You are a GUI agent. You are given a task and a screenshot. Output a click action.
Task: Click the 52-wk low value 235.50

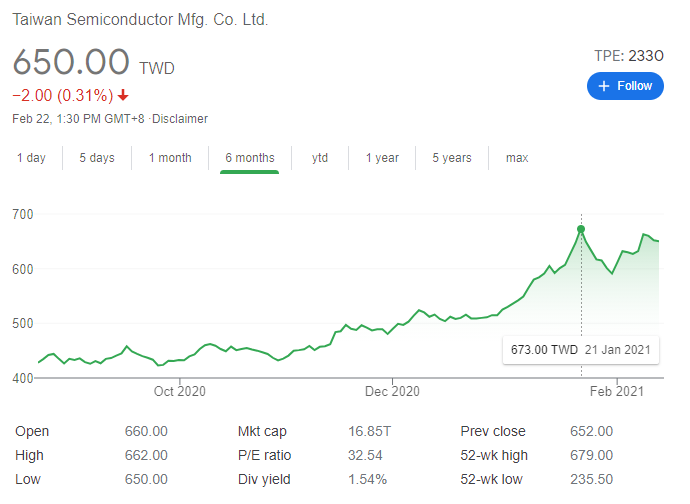pyautogui.click(x=591, y=479)
